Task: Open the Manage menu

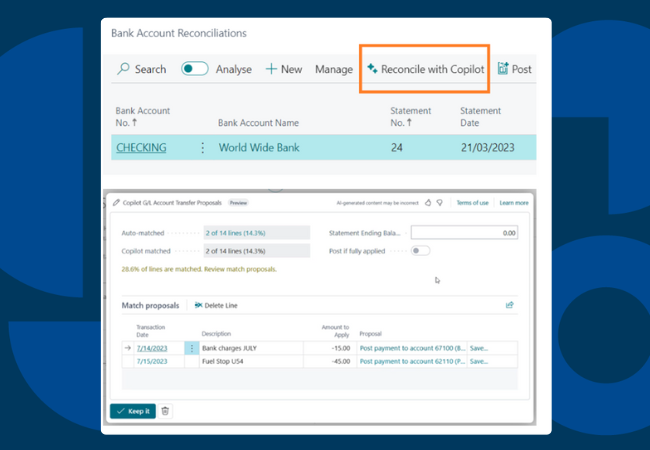Action: tap(334, 69)
